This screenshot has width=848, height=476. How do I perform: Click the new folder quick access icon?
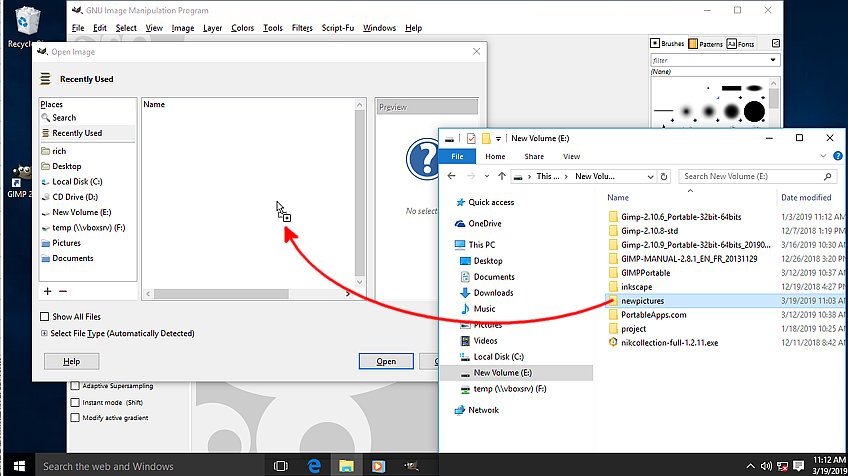[486, 138]
